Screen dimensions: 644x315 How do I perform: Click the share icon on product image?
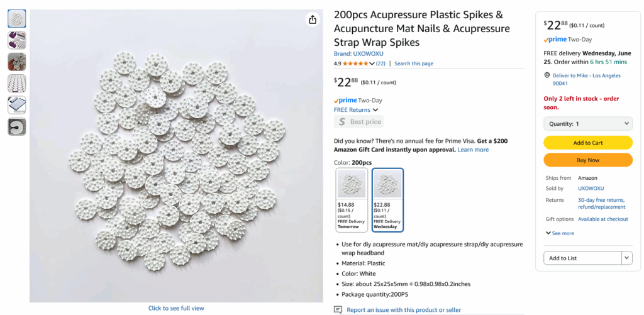[313, 19]
